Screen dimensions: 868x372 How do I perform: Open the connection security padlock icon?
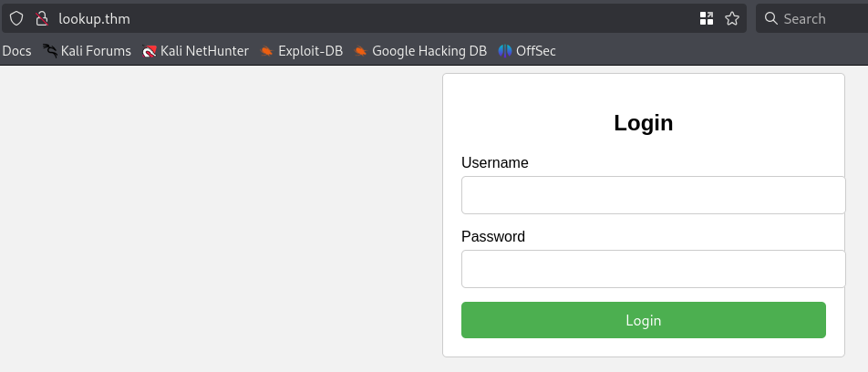(40, 18)
